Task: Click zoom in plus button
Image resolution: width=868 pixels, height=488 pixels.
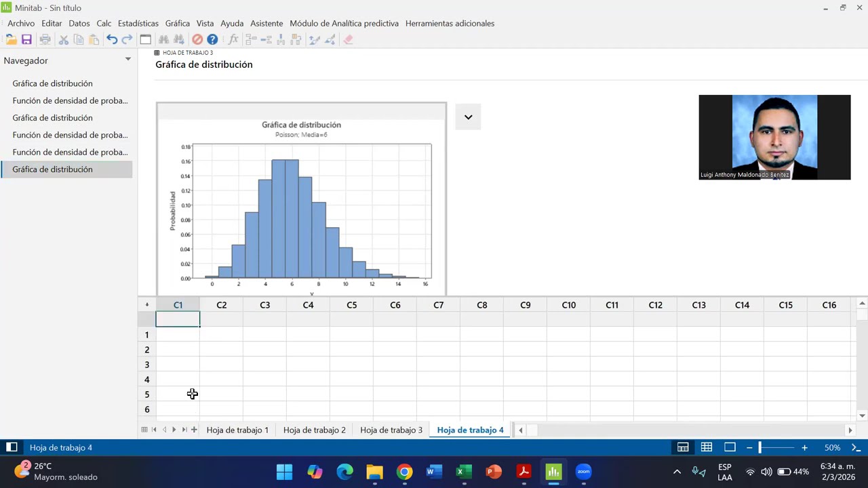Action: 804,447
